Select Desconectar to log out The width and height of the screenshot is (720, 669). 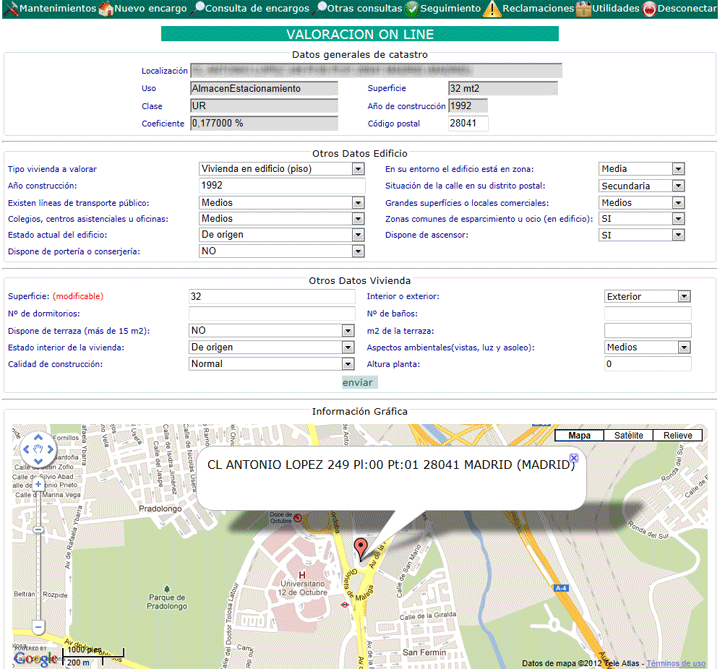click(686, 8)
